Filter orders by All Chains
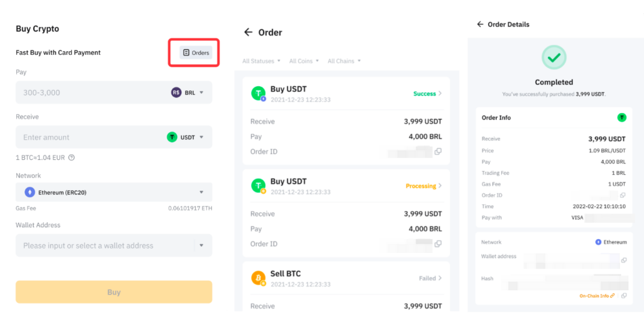This screenshot has height=314, width=644. coord(344,61)
